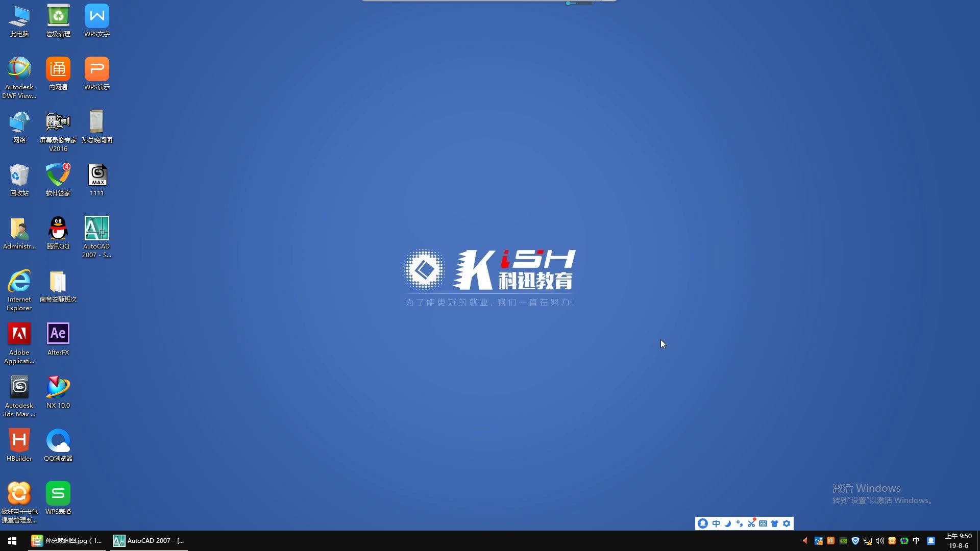Click the 内网通 tray icon
This screenshot has width=980, height=551.
point(831,541)
